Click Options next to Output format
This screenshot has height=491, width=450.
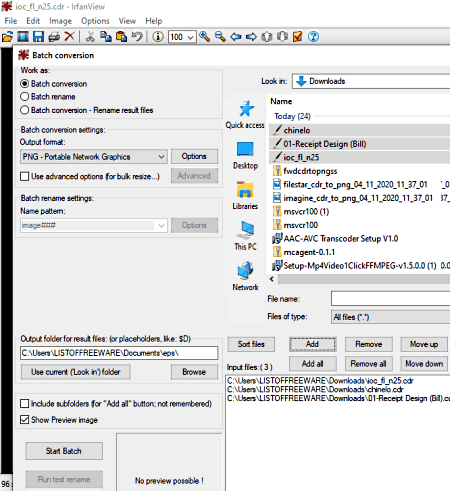pos(194,156)
